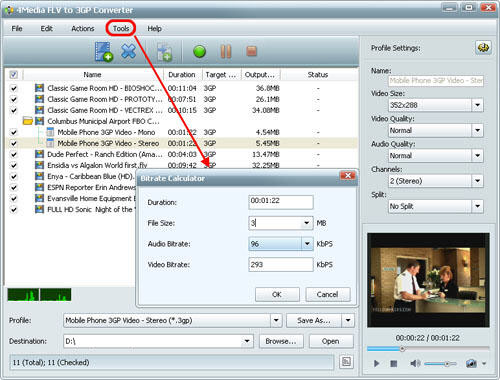
Task: Open the Video Size dropdown
Action: tap(477, 105)
